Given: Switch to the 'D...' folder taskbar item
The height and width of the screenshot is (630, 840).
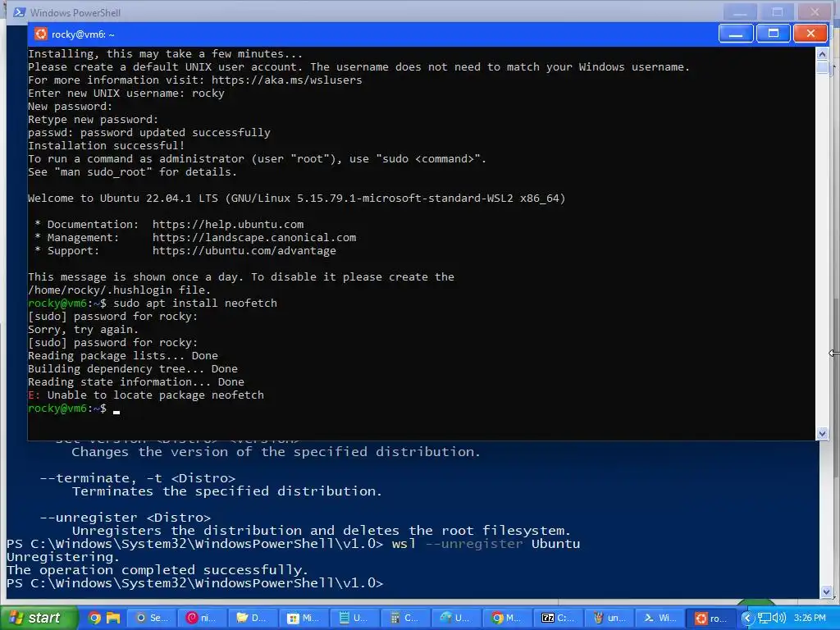Looking at the screenshot, I should click(x=253, y=618).
